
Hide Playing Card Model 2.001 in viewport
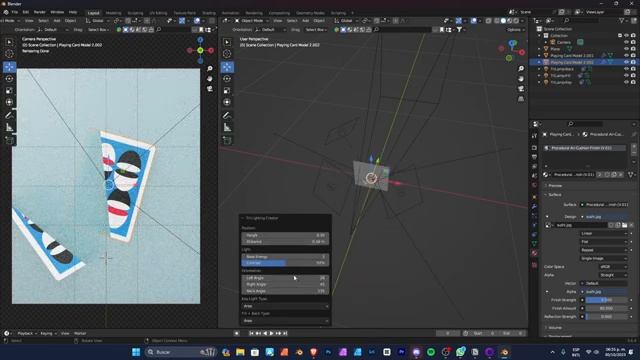pos(626,56)
